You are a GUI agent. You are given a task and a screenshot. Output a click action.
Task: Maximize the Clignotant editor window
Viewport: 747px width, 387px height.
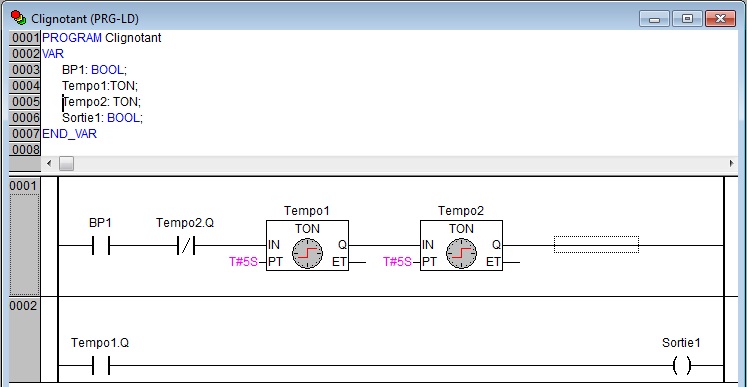pos(687,19)
